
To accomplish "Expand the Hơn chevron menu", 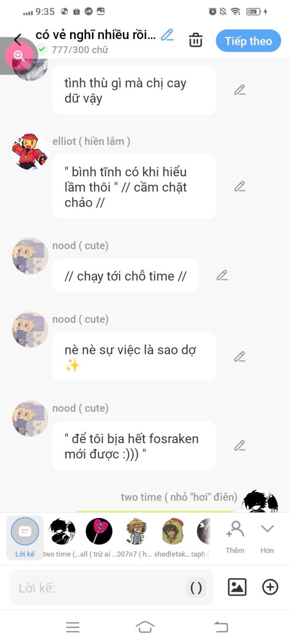I will coord(267,537).
